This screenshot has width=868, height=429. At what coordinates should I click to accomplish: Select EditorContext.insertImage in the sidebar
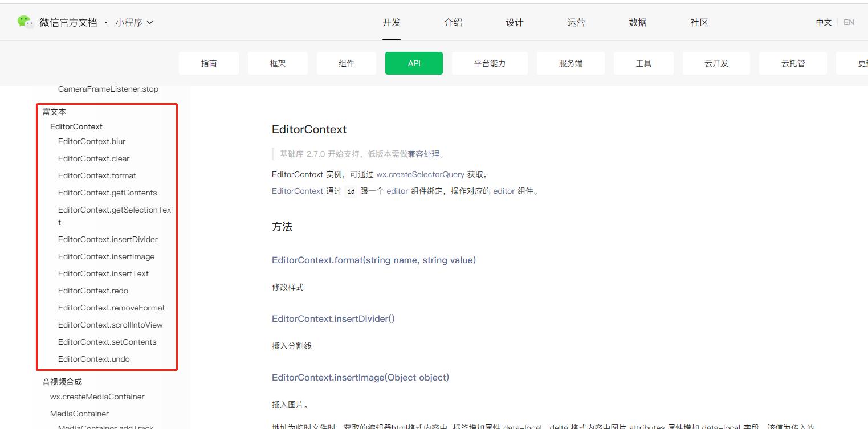[x=106, y=256]
